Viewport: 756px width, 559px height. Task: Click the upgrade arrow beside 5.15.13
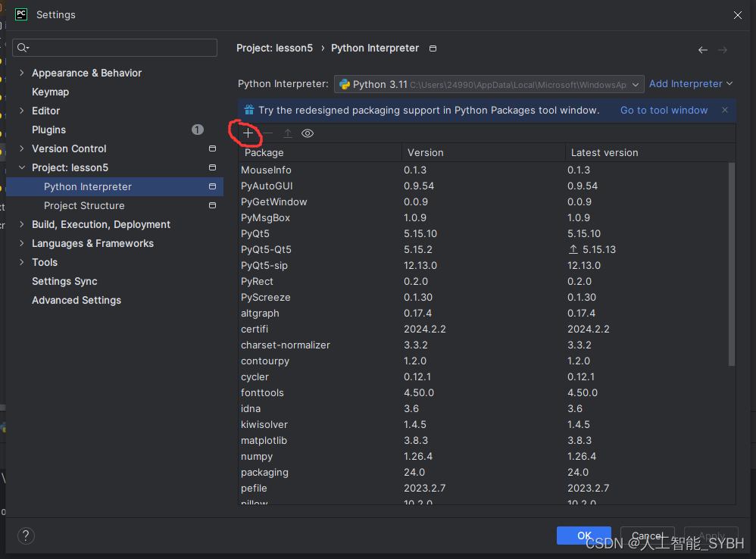point(573,249)
